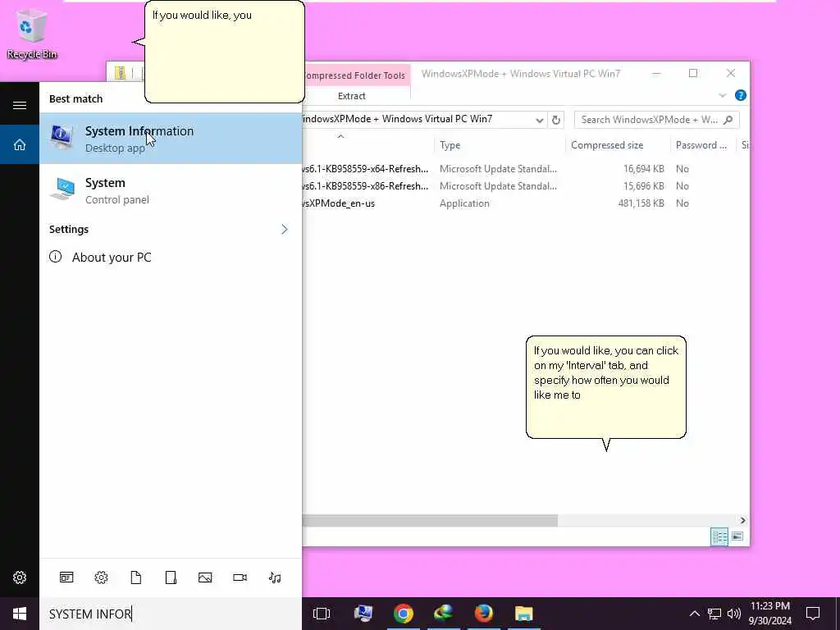Open File Explorer from the taskbar
The height and width of the screenshot is (630, 840).
point(524,614)
